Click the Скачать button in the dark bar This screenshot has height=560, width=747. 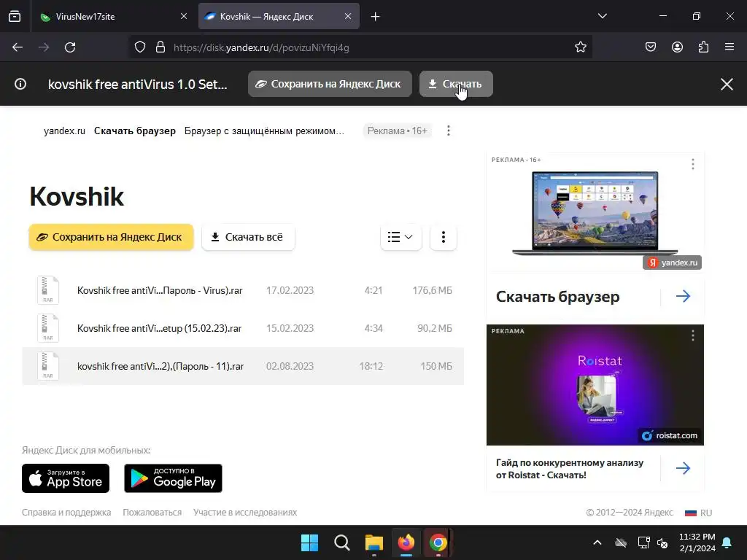pyautogui.click(x=456, y=84)
